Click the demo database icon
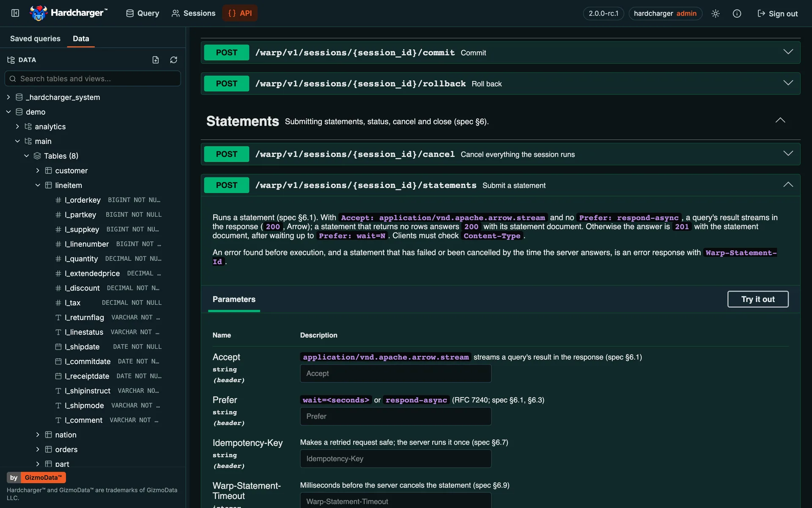The width and height of the screenshot is (812, 508). 19,112
